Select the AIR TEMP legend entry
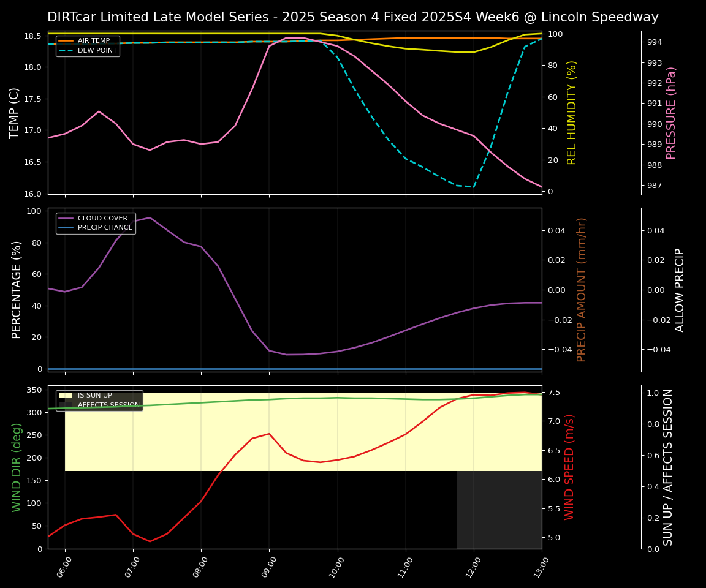The image size is (706, 588). [x=93, y=41]
